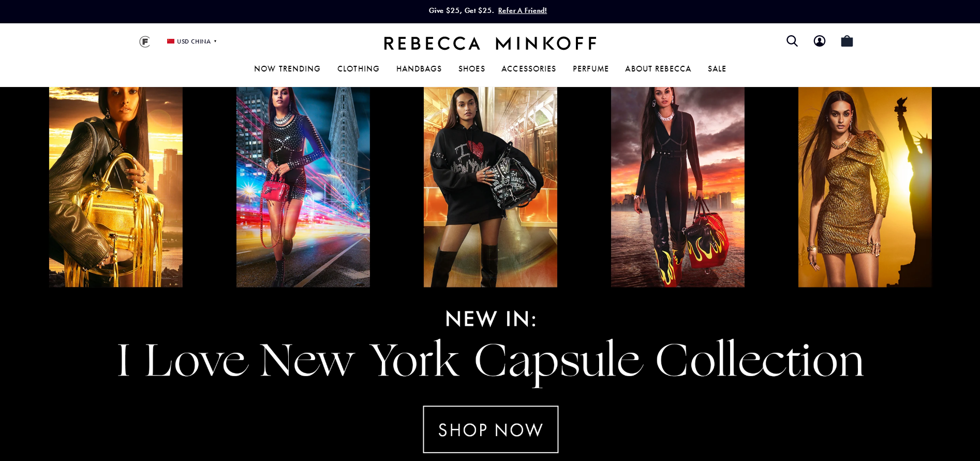Open the Now Trending menu
This screenshot has width=980, height=461.
tap(287, 69)
